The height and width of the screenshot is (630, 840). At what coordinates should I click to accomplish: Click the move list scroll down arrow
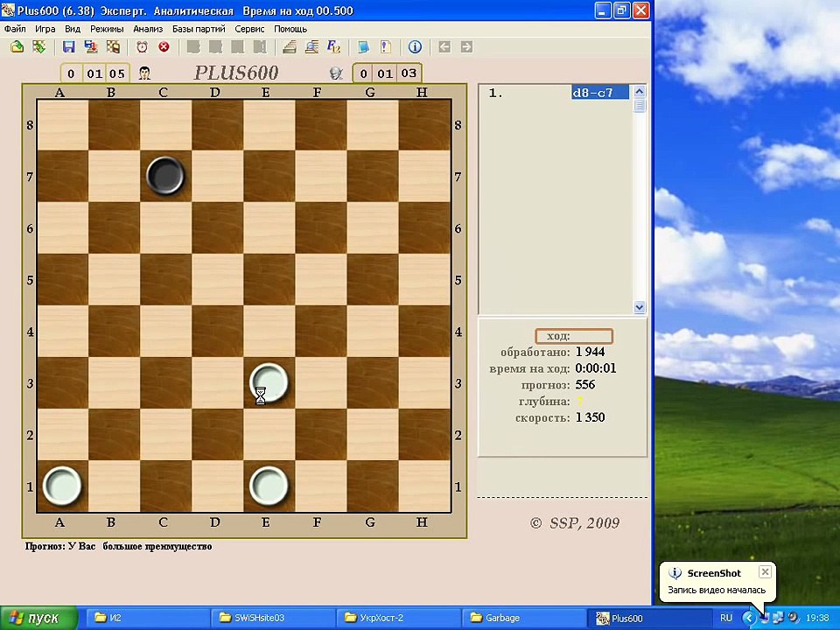[640, 307]
